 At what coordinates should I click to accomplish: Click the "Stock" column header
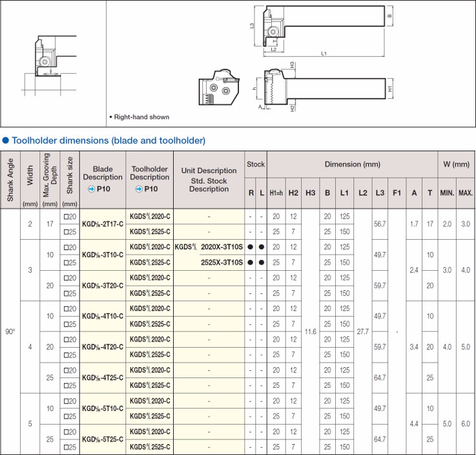256,164
